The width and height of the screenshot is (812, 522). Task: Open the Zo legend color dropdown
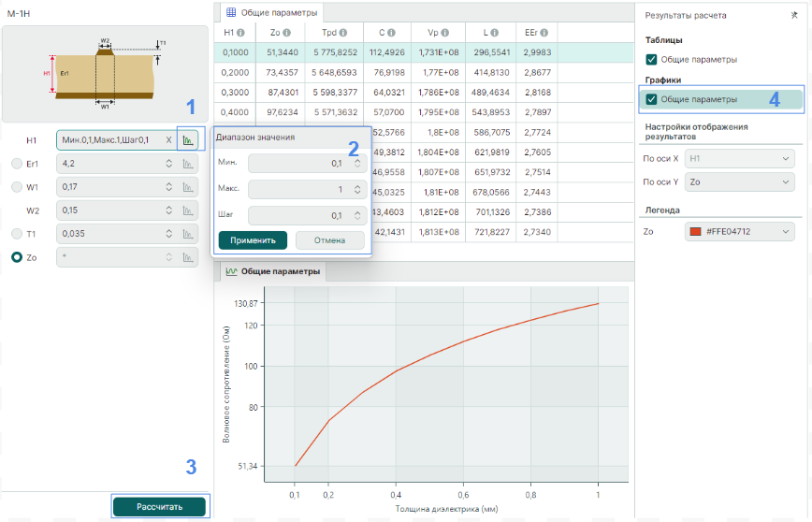[739, 231]
